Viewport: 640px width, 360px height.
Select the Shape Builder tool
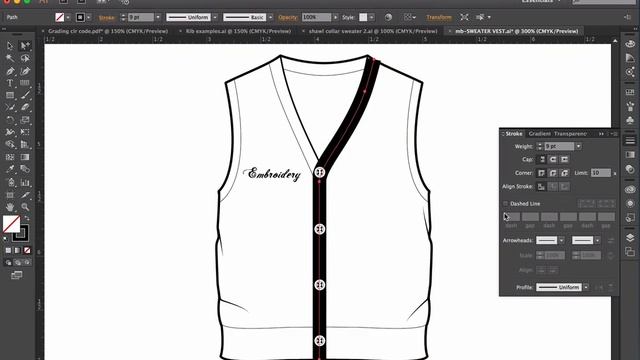[x=10, y=144]
